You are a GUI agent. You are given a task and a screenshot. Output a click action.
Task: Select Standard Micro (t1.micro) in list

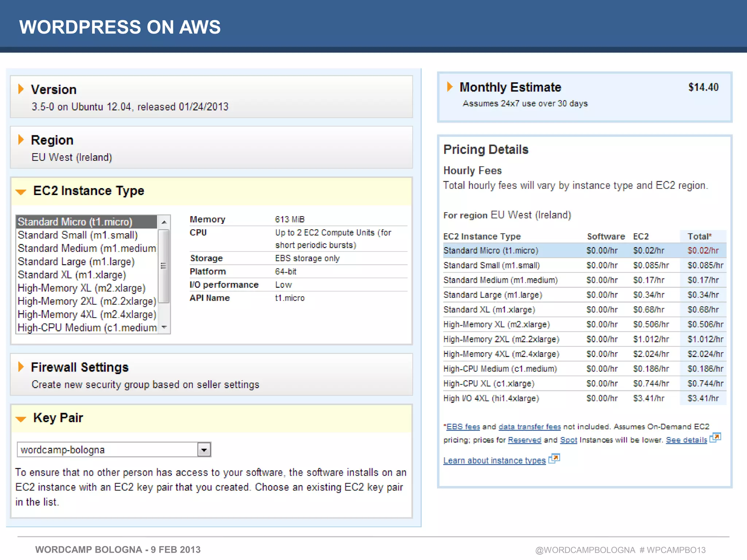coord(87,222)
